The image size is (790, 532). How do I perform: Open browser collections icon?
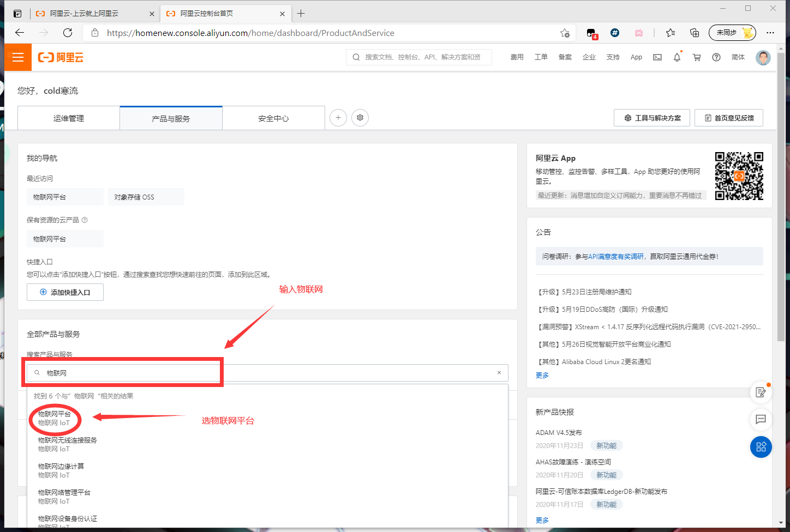[x=695, y=33]
